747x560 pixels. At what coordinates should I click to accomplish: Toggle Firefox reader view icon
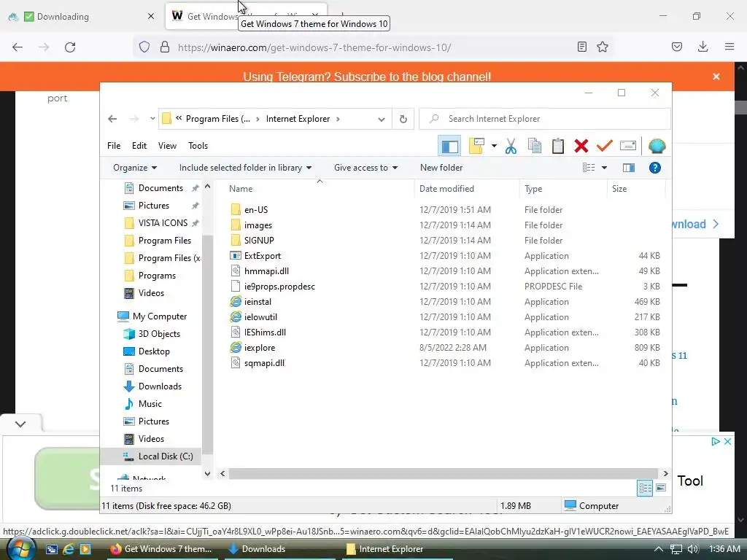[581, 47]
